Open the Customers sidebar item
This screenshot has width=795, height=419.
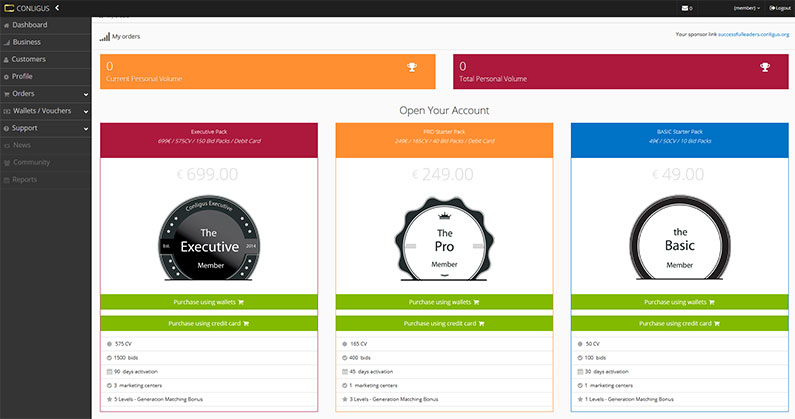tap(28, 59)
